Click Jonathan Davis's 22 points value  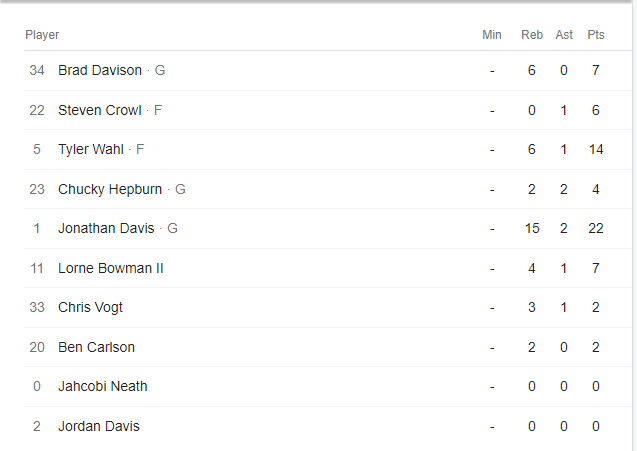tap(596, 228)
